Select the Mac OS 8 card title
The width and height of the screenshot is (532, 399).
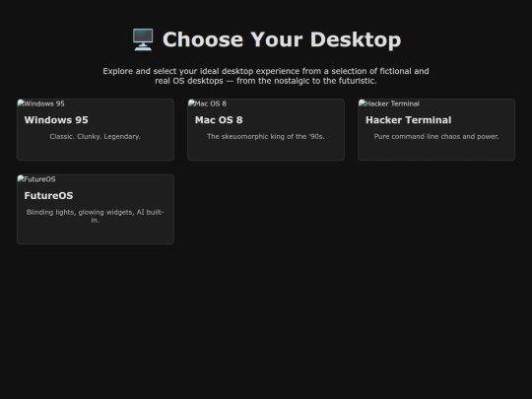(x=219, y=120)
